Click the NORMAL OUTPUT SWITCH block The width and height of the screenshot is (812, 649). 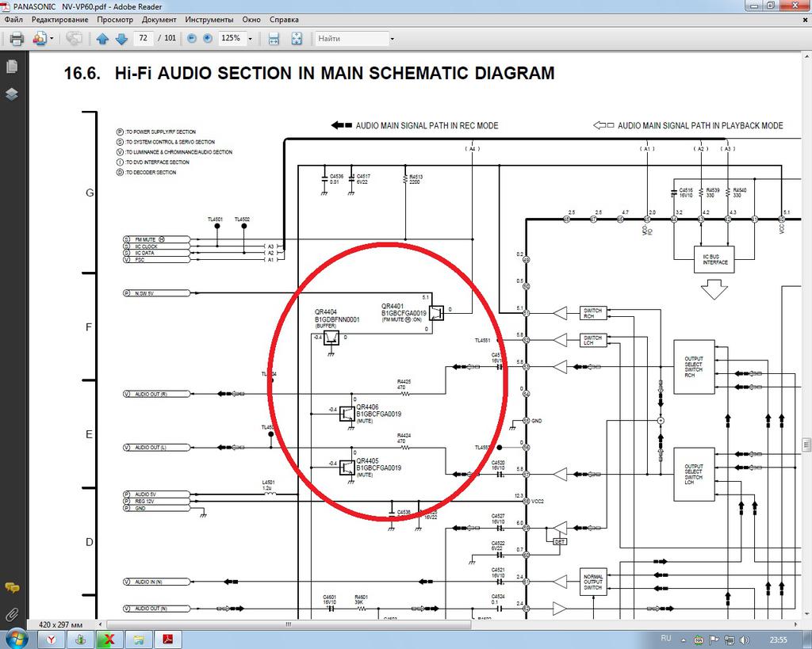[x=593, y=582]
